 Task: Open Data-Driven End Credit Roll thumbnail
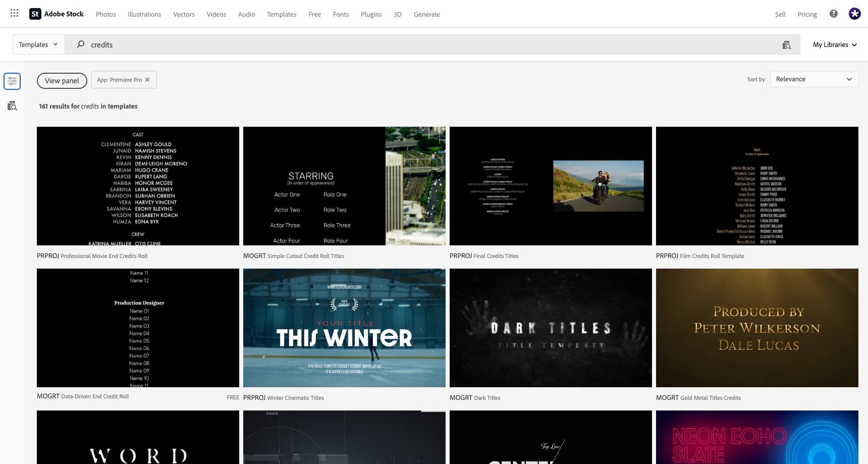point(138,328)
